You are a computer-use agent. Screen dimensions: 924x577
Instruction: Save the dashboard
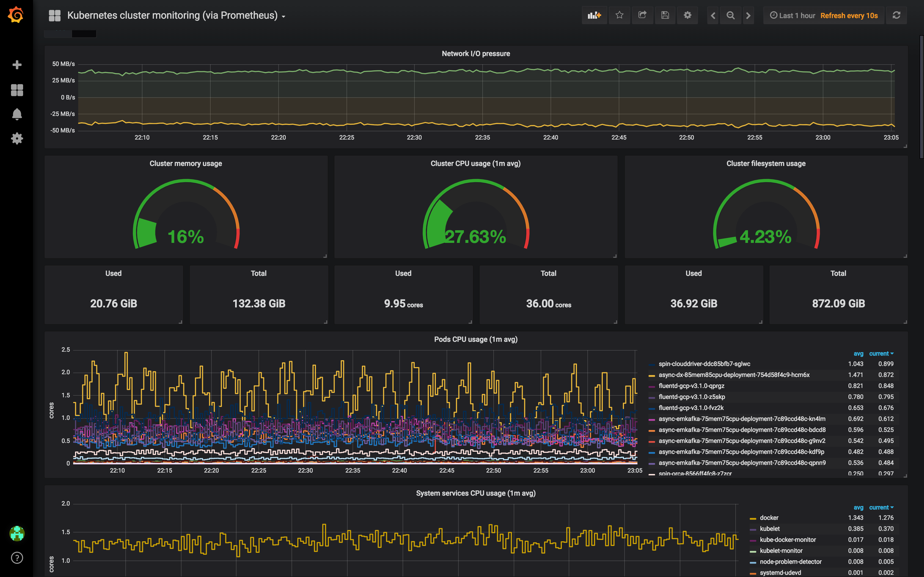[x=665, y=15]
